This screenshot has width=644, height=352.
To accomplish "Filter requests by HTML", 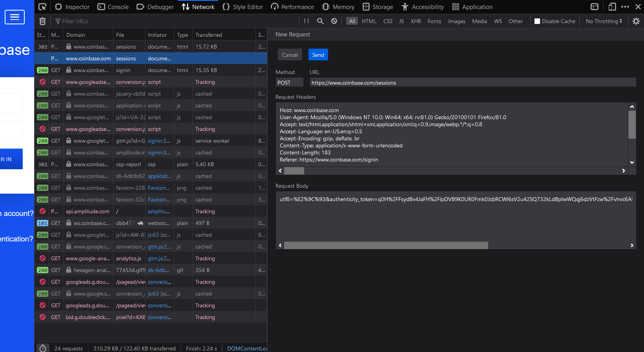I will (369, 21).
